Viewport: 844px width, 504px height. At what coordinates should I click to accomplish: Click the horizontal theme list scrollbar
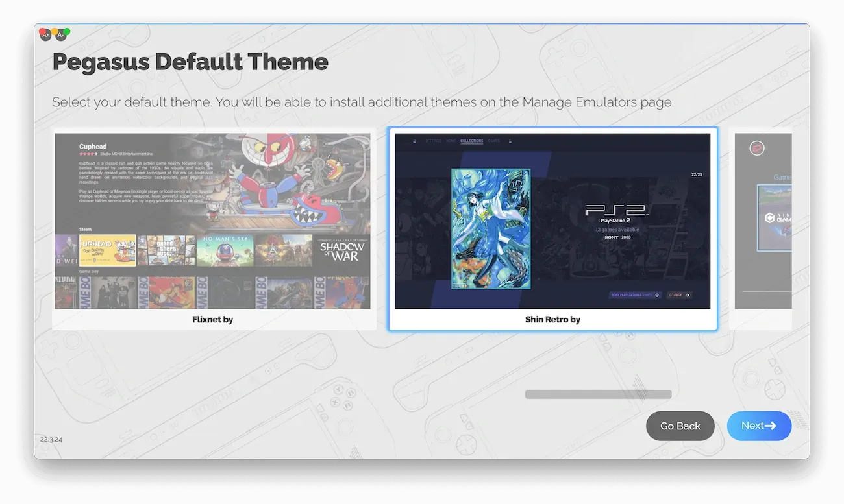pos(598,394)
